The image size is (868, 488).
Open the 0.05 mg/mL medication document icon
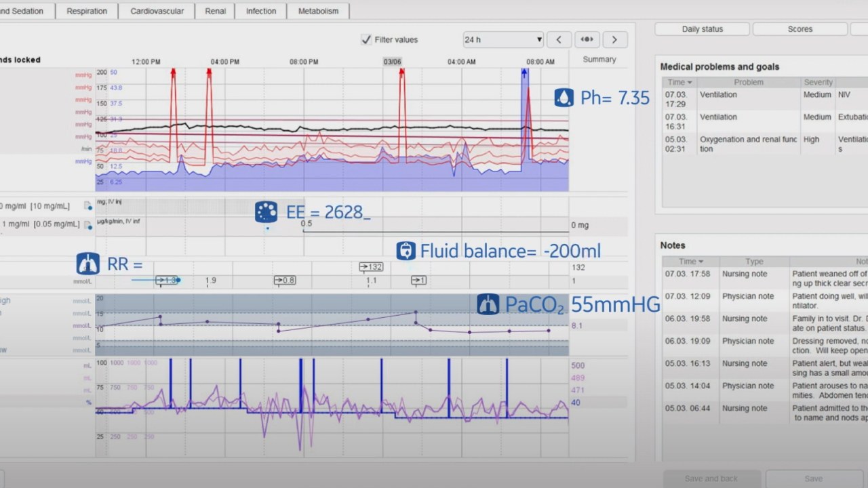88,224
